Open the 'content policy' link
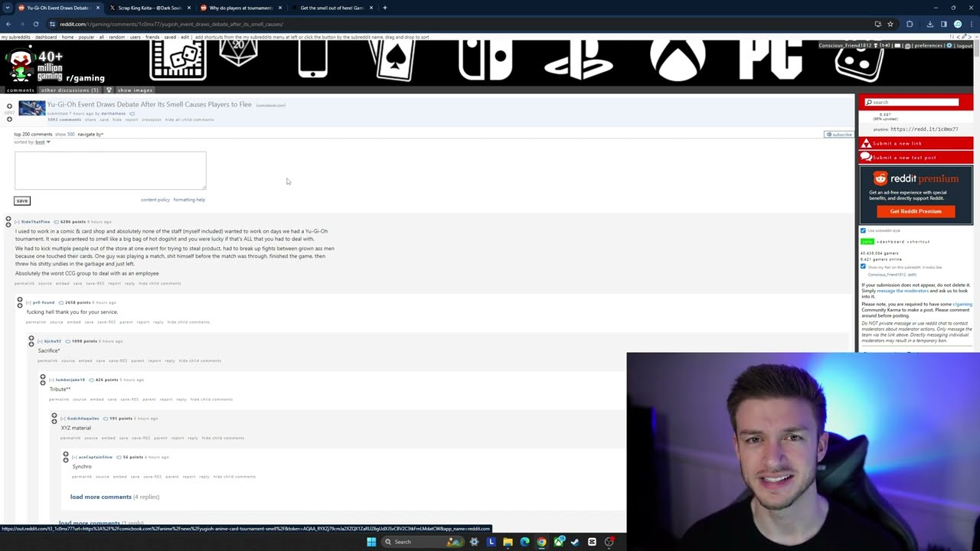The height and width of the screenshot is (551, 980). click(x=155, y=200)
